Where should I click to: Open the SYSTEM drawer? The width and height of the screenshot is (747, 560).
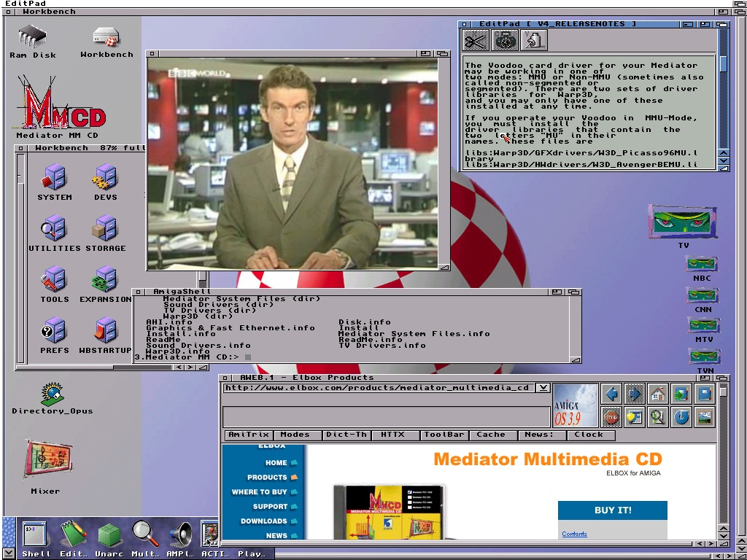click(x=54, y=176)
